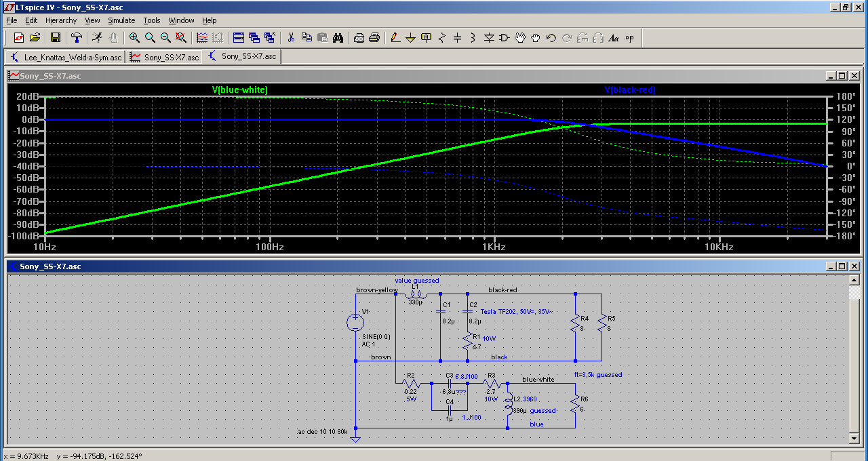Place a Diode component
Image resolution: width=868 pixels, height=461 pixels.
[x=489, y=37]
